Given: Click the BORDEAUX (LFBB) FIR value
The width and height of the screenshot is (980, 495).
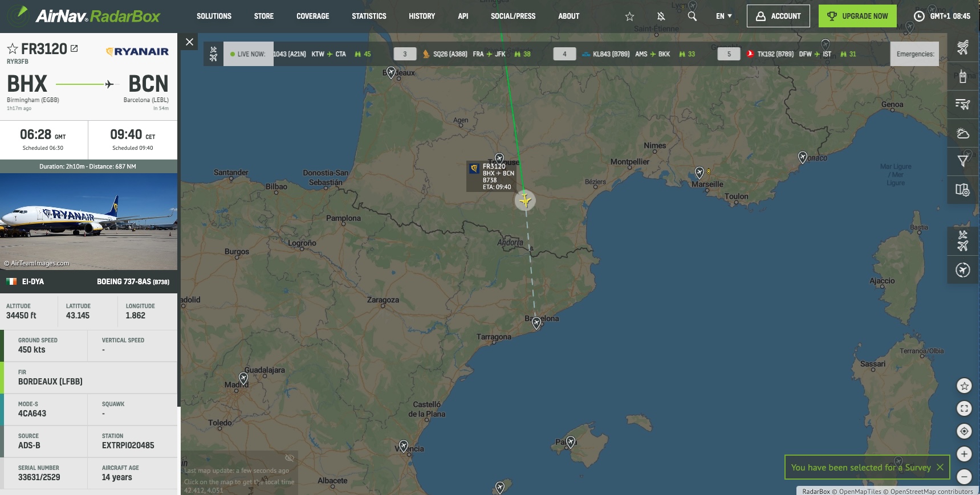Looking at the screenshot, I should 50,382.
